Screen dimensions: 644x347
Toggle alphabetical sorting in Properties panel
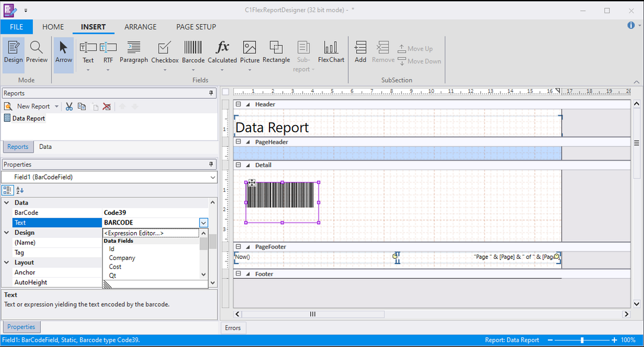[x=19, y=190]
